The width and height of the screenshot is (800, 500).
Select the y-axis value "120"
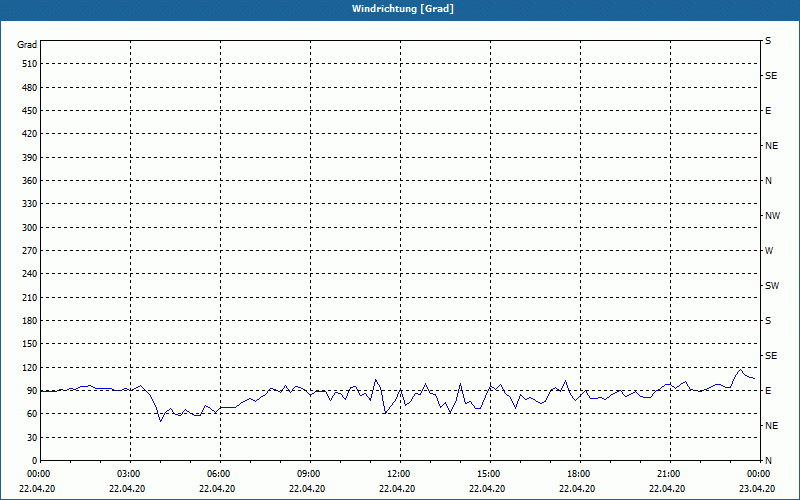pyautogui.click(x=30, y=368)
